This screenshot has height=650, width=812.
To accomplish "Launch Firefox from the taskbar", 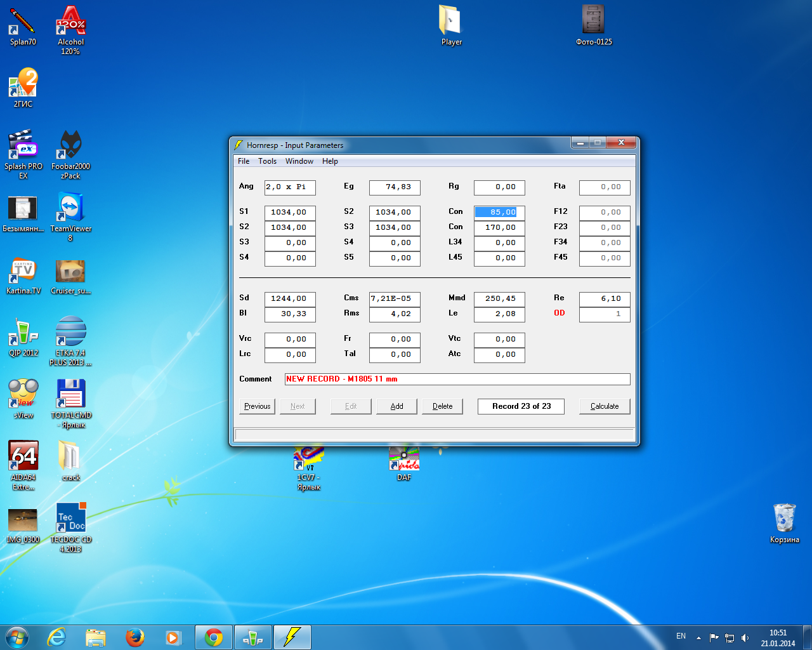I will [x=134, y=637].
